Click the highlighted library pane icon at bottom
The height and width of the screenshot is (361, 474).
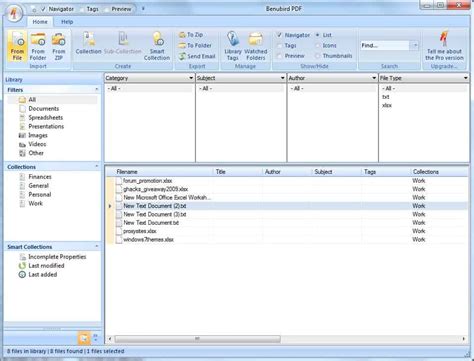pyautogui.click(x=84, y=338)
